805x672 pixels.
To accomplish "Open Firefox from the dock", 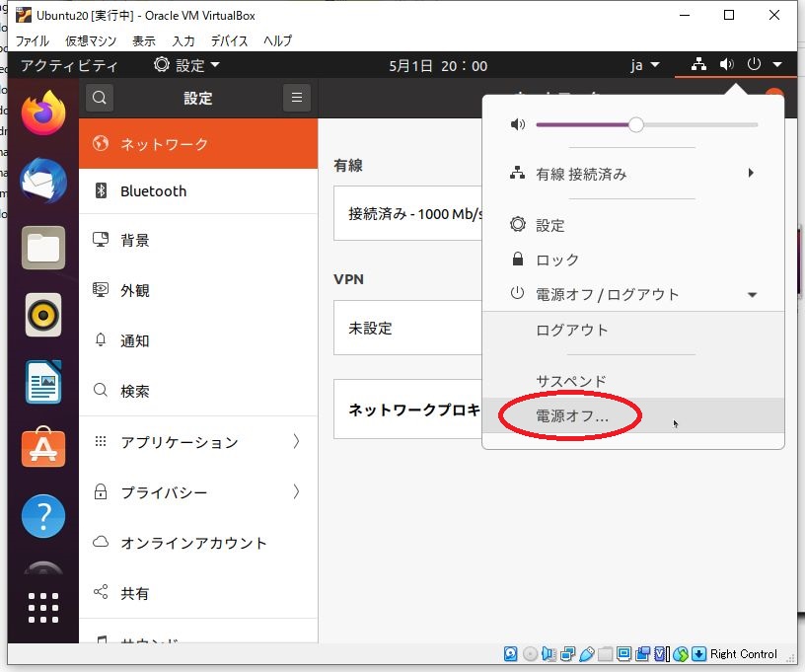I will tap(43, 112).
